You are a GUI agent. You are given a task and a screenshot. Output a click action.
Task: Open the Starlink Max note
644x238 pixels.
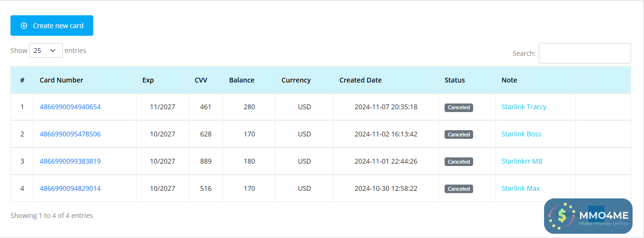tap(520, 188)
